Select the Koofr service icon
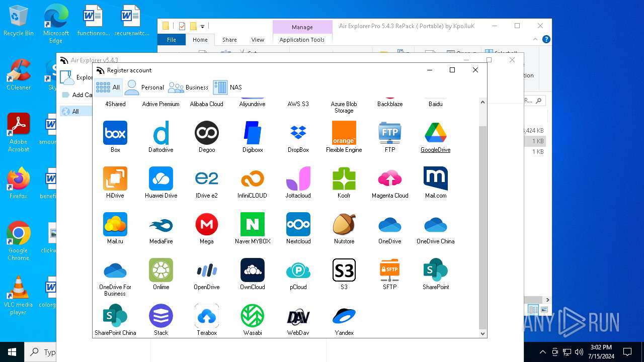 pyautogui.click(x=344, y=178)
